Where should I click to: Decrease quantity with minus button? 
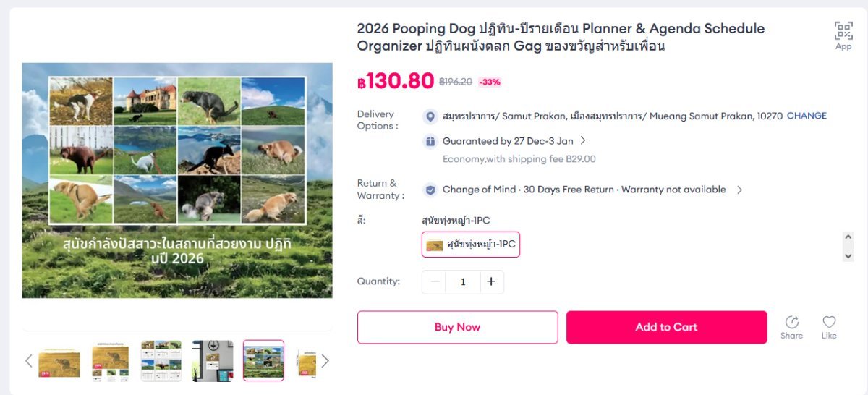[435, 282]
